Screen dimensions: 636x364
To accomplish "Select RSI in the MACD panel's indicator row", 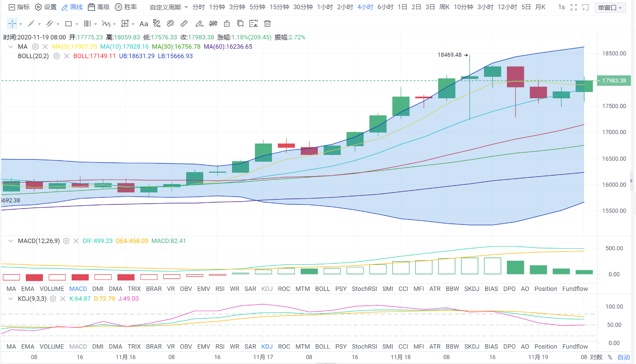I will [220, 289].
